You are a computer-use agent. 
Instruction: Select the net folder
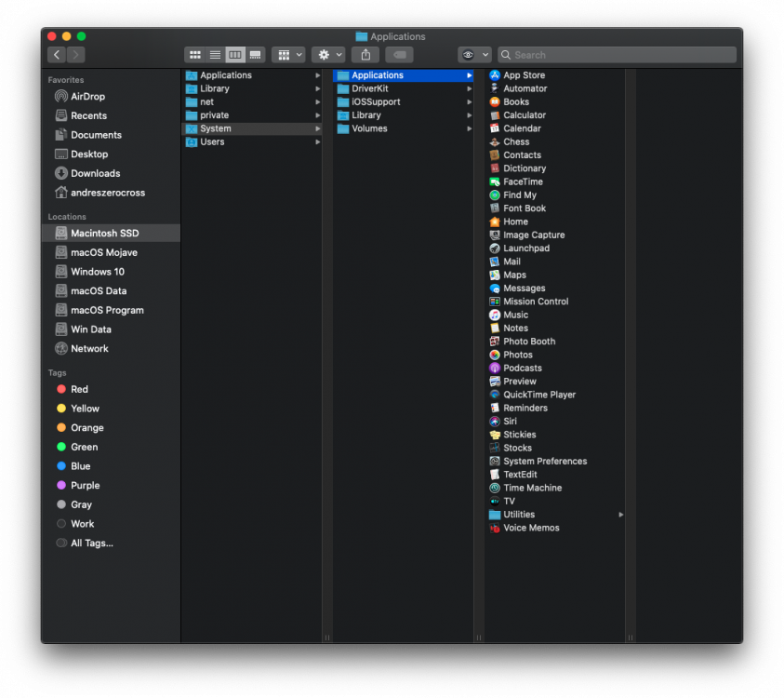coord(252,101)
